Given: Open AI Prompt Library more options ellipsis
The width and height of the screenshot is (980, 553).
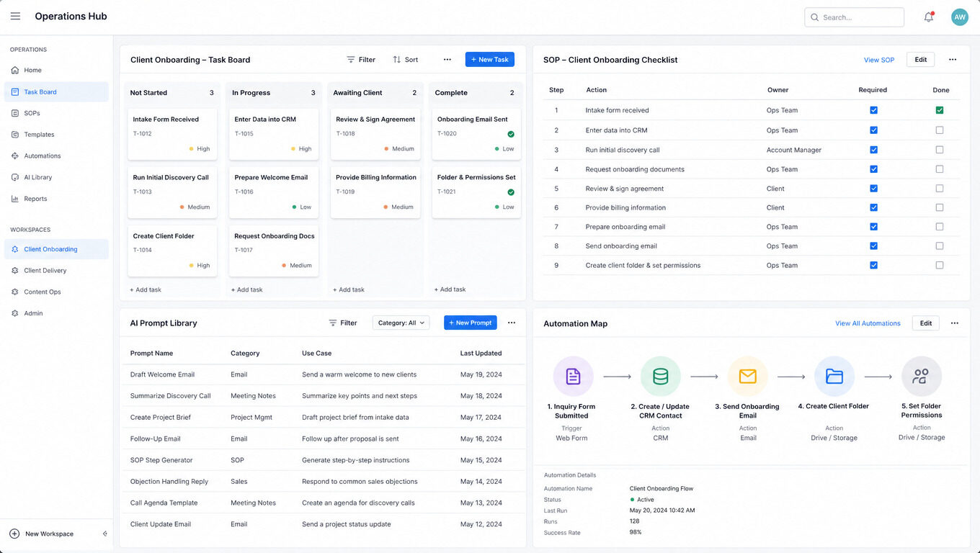Looking at the screenshot, I should point(512,323).
